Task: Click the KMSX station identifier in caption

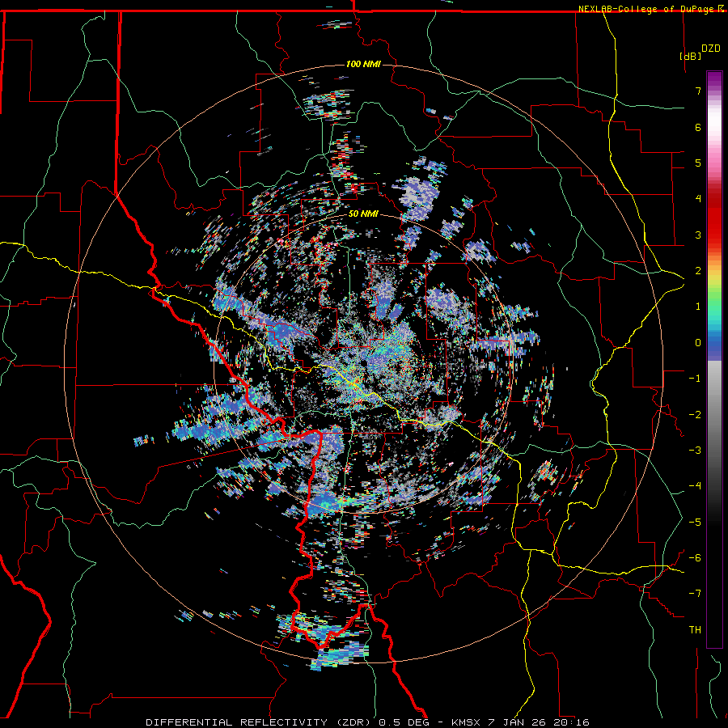Action: coord(466,722)
